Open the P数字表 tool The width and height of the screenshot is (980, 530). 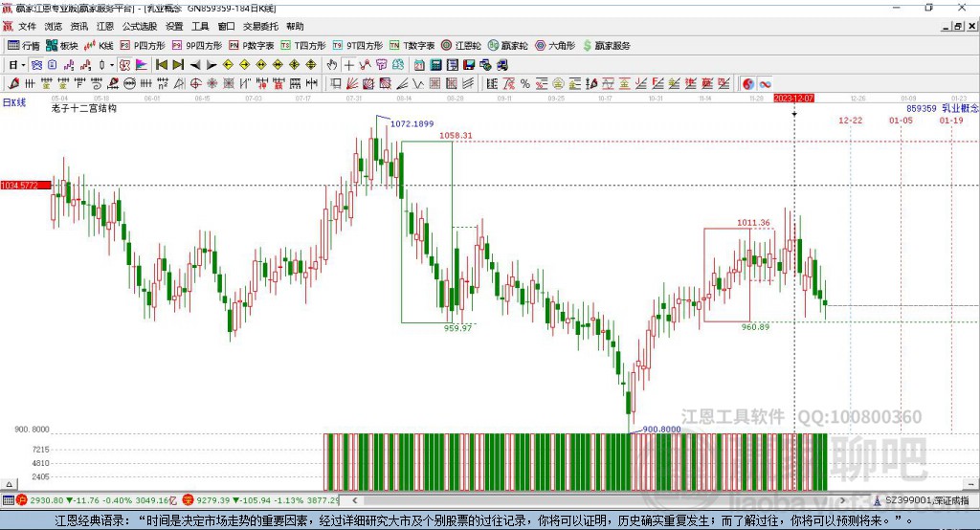[x=252, y=46]
